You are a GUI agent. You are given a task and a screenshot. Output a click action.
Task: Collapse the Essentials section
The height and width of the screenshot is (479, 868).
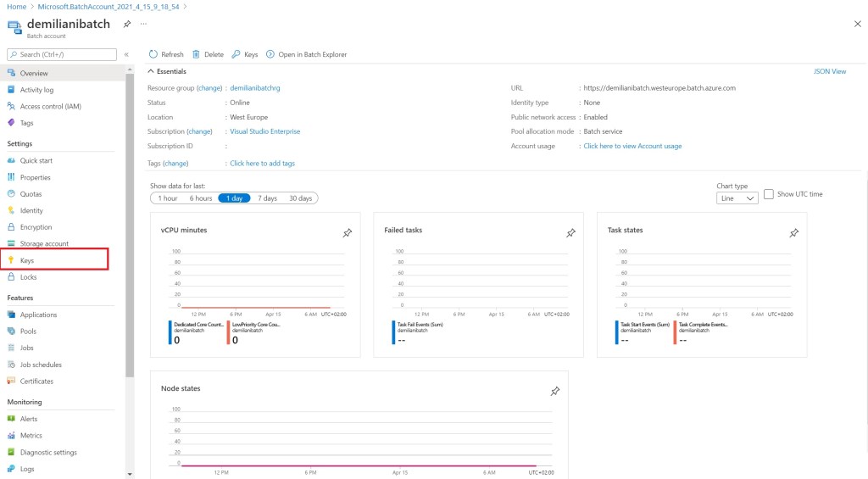pos(151,71)
